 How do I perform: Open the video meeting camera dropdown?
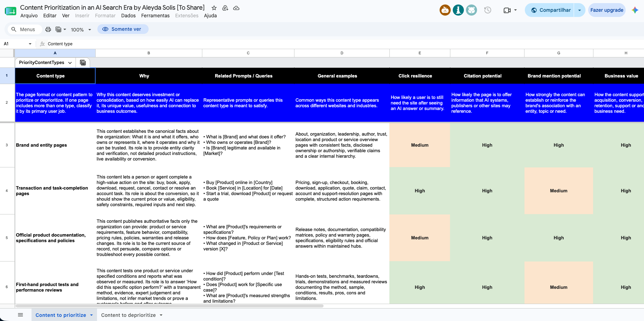tap(510, 10)
